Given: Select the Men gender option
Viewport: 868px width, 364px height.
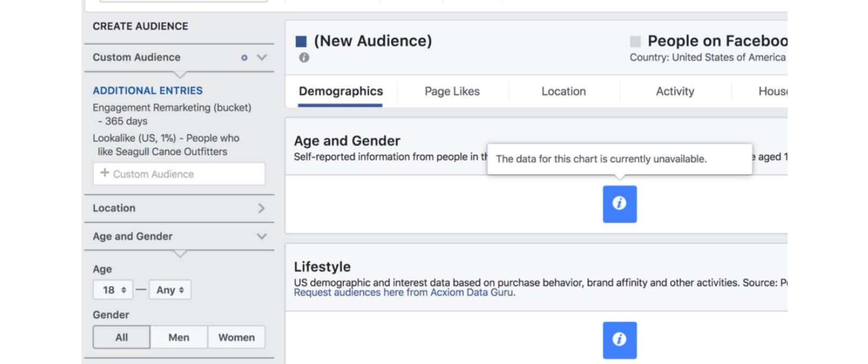Looking at the screenshot, I should [179, 337].
